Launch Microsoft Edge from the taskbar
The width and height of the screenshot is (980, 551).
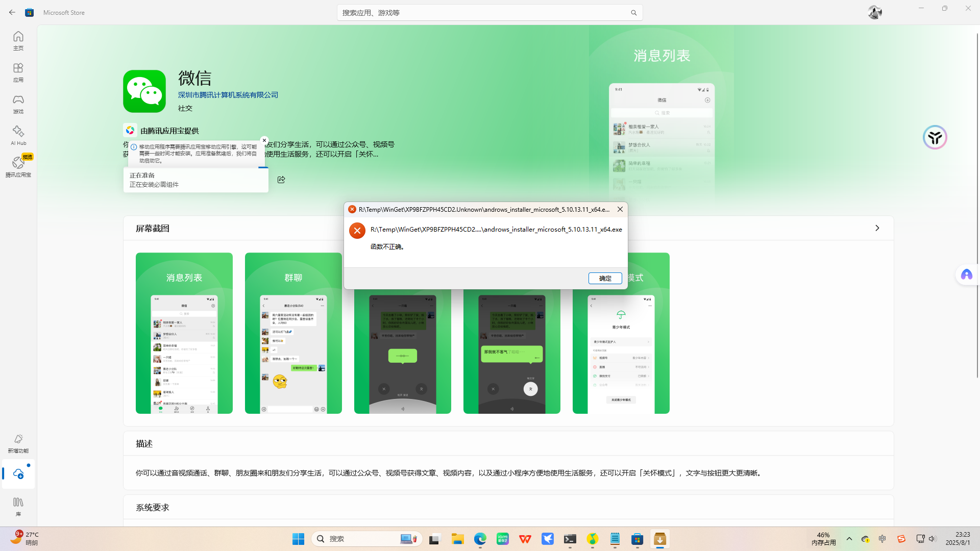tap(480, 539)
